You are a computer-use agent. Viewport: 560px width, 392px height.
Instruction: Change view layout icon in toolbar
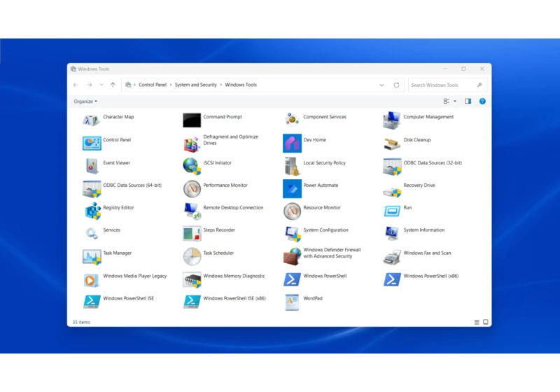point(447,101)
